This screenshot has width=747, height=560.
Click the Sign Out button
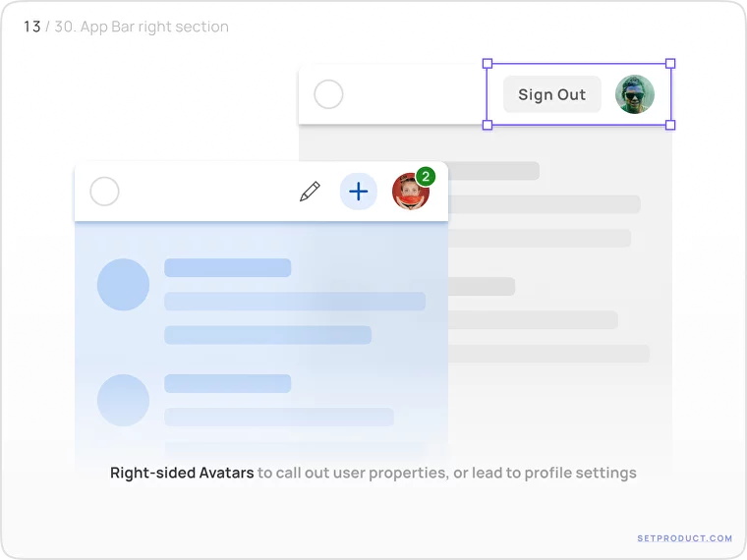point(551,94)
